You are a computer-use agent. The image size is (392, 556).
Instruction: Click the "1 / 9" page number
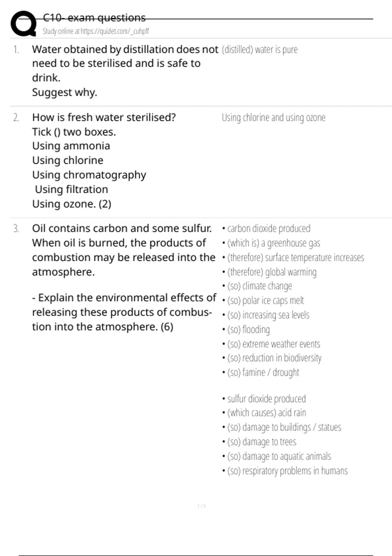(201, 506)
